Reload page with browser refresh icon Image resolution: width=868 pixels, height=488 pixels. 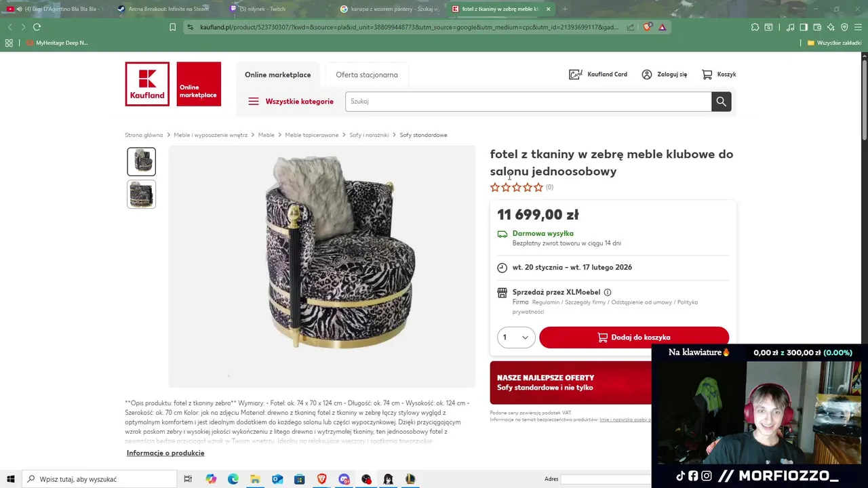coord(37,27)
